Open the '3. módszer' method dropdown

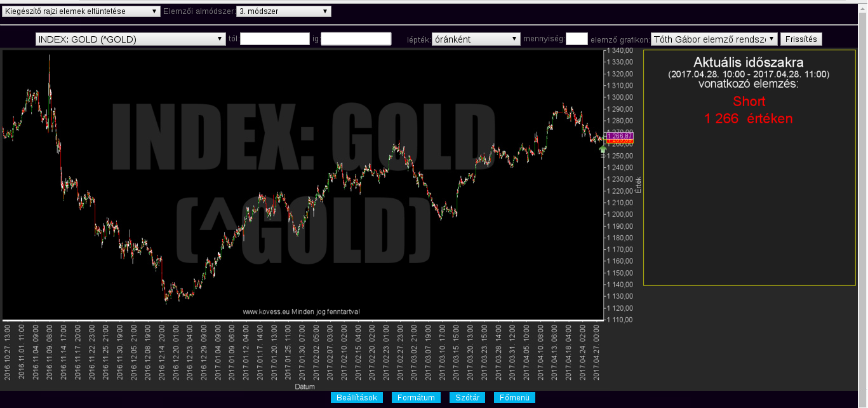[283, 11]
